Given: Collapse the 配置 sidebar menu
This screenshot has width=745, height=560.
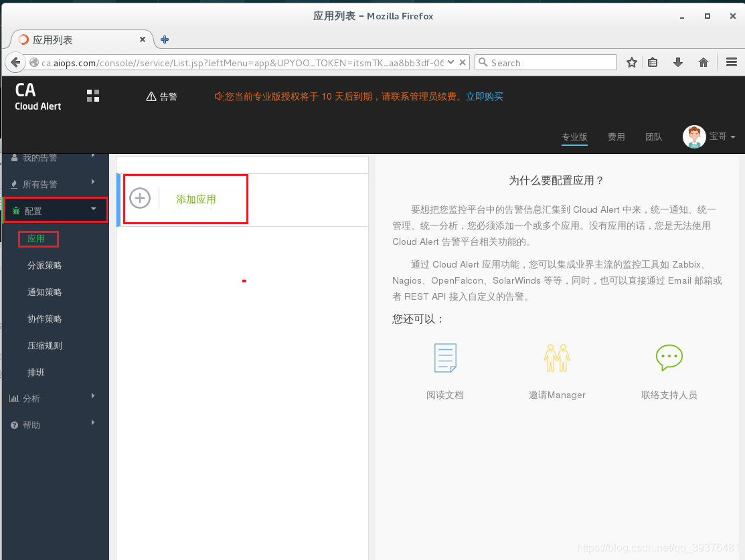Looking at the screenshot, I should [56, 210].
